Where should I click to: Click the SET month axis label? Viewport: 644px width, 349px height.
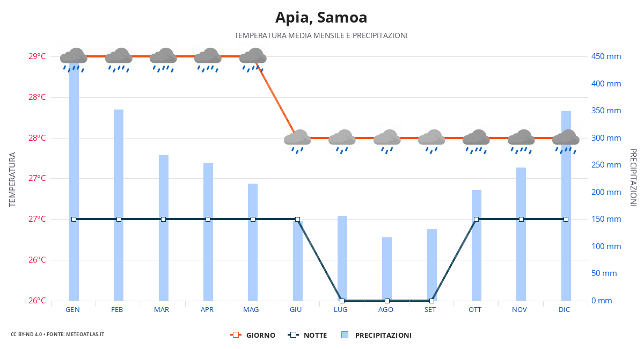click(x=430, y=310)
